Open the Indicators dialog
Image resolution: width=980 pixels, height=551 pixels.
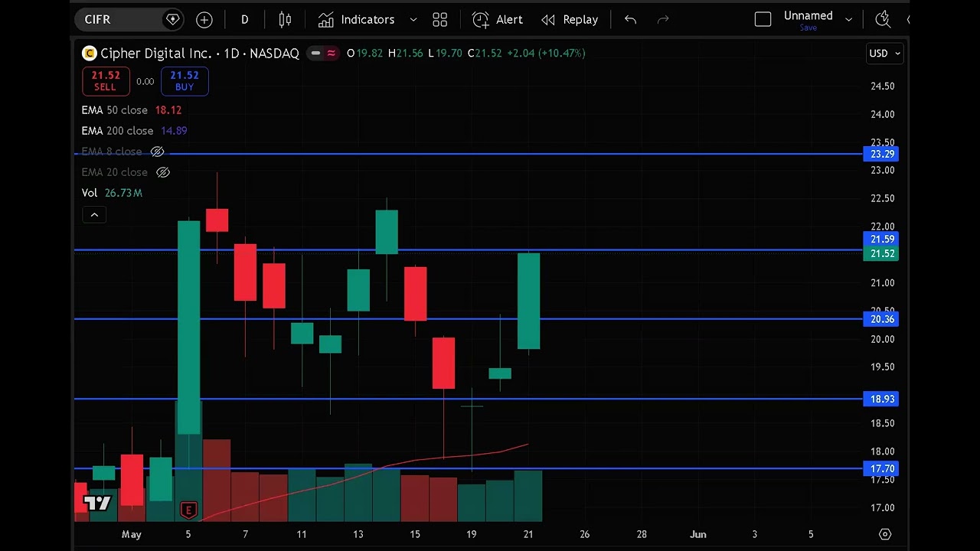(x=357, y=20)
